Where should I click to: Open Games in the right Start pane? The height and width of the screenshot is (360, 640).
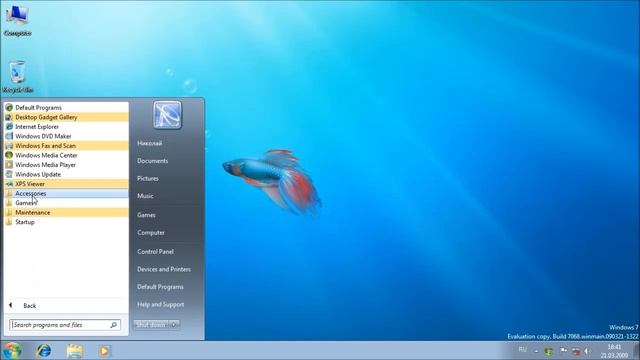click(x=146, y=215)
